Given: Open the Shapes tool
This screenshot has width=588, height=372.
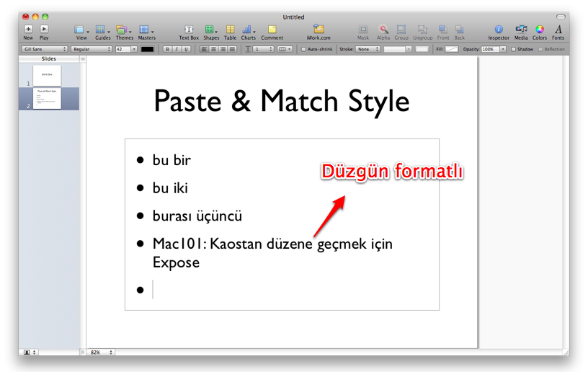Looking at the screenshot, I should coord(210,30).
